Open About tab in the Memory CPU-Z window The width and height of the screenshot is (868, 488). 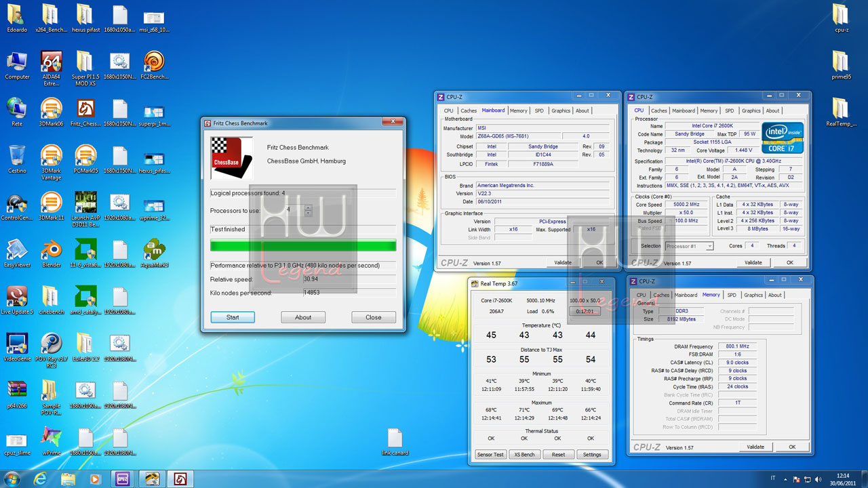coord(775,295)
